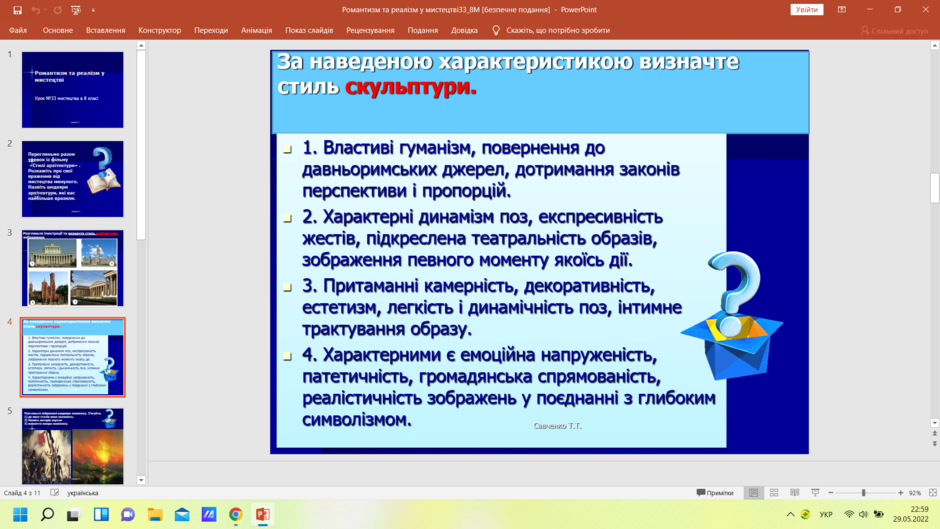Open Widgets taskbar icon
Screen dimensions: 940x529
[x=101, y=515]
